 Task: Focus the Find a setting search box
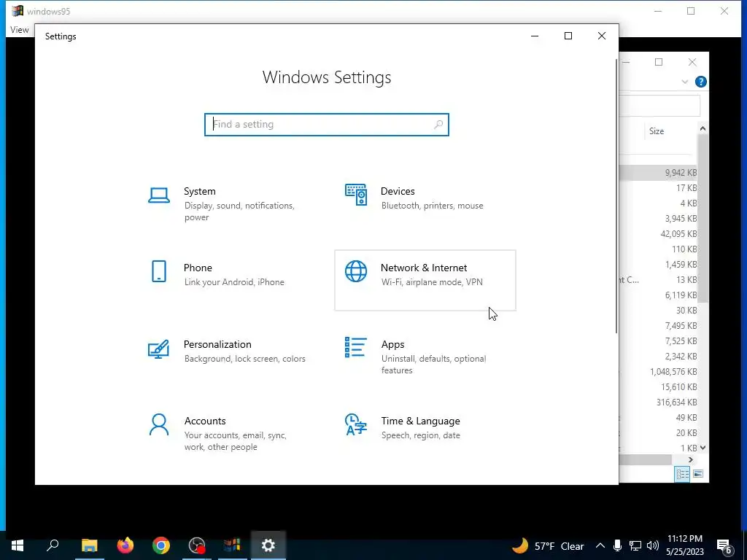coord(326,124)
